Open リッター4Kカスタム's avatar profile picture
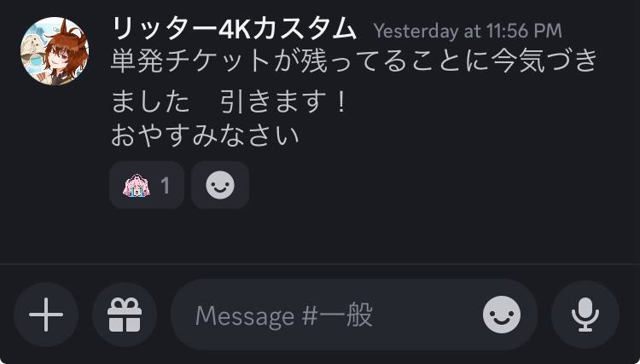Screen dimensions: 640x364 (55, 51)
